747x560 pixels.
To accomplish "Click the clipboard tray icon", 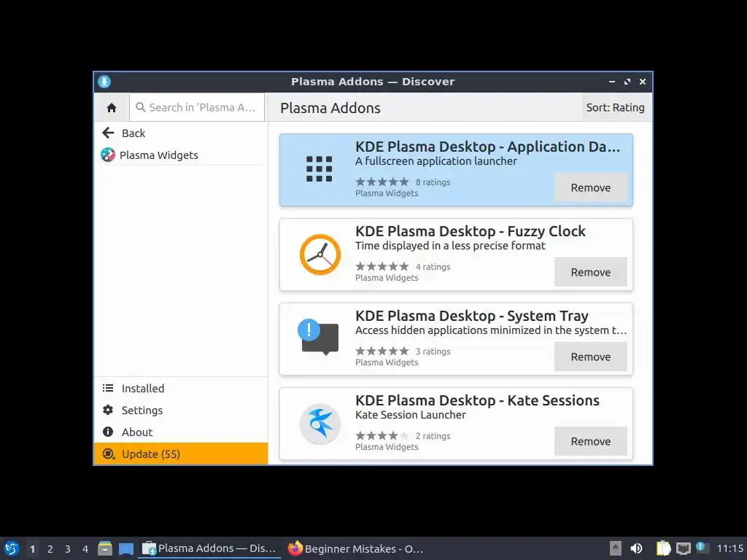I will (x=663, y=548).
